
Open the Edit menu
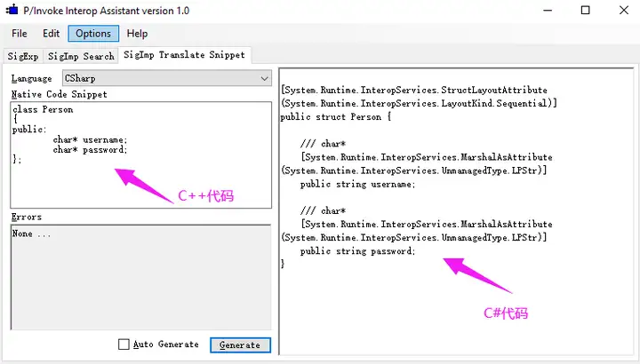(51, 34)
